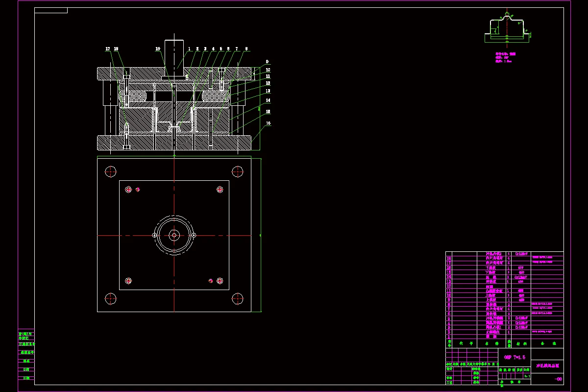Pick callout 13 right of section view
The width and height of the screenshot is (588, 392).
click(x=268, y=91)
